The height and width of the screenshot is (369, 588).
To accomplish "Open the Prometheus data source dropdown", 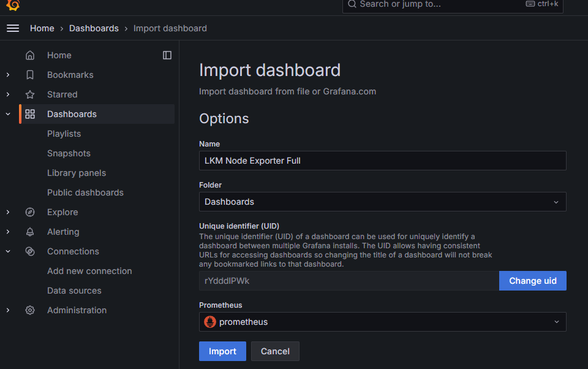I will tap(382, 322).
